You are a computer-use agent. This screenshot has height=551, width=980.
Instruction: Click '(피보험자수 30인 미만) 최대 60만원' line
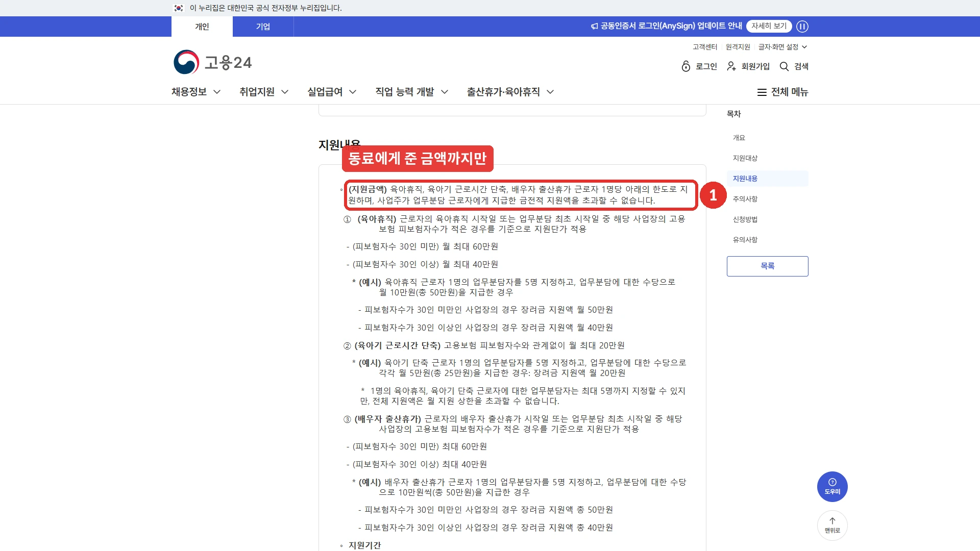pyautogui.click(x=420, y=446)
